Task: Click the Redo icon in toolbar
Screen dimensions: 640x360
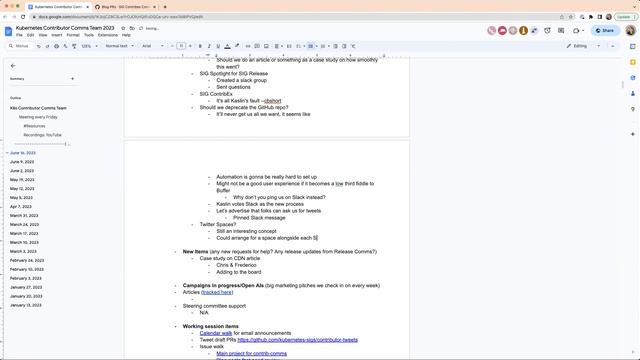Action: (x=47, y=46)
